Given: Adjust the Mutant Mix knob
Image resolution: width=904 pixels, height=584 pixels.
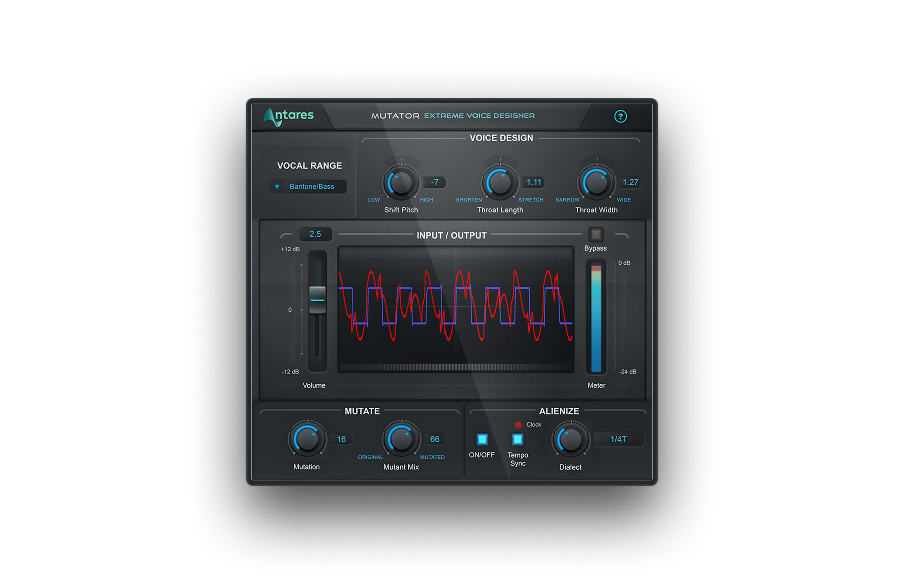Looking at the screenshot, I should click(401, 438).
